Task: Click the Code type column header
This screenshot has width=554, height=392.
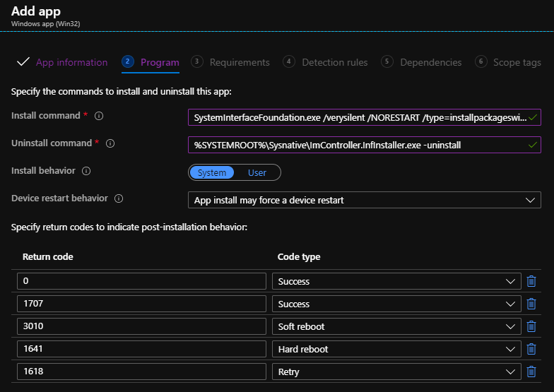Action: pos(299,257)
